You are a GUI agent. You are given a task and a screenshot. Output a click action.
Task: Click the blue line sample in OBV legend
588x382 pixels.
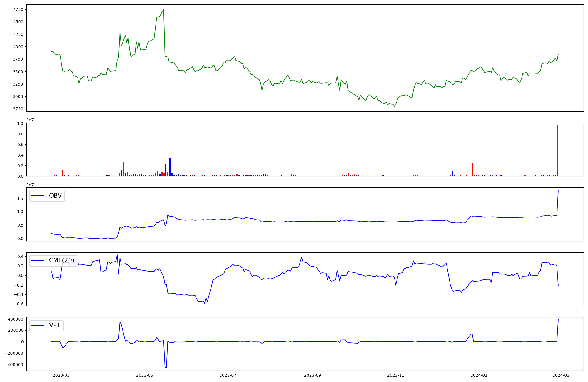click(38, 196)
